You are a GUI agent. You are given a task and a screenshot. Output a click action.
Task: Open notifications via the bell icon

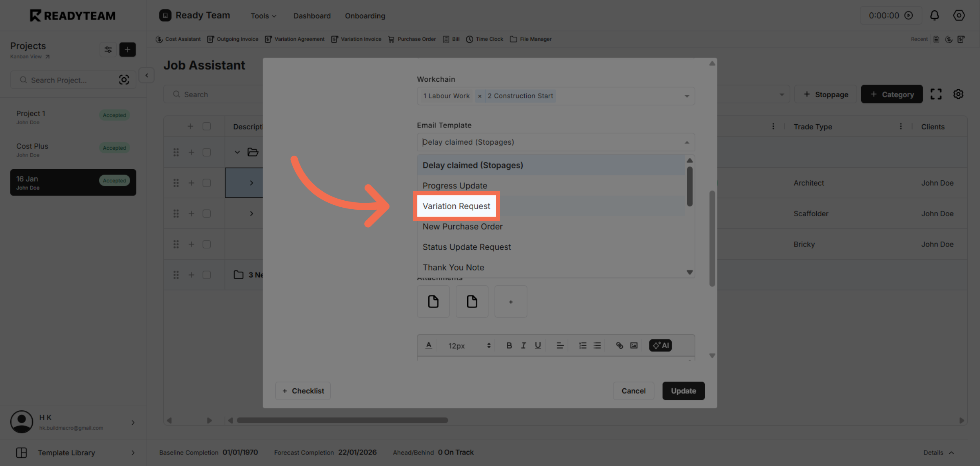coord(935,15)
